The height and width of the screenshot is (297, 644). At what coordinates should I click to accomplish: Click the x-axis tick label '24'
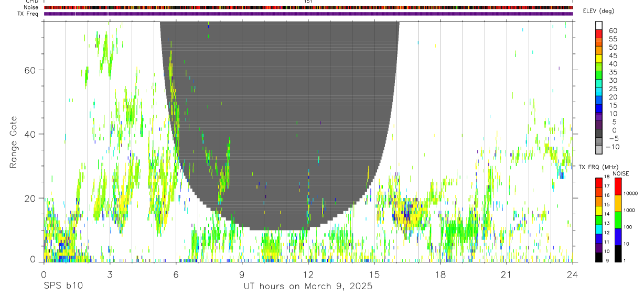pyautogui.click(x=572, y=275)
